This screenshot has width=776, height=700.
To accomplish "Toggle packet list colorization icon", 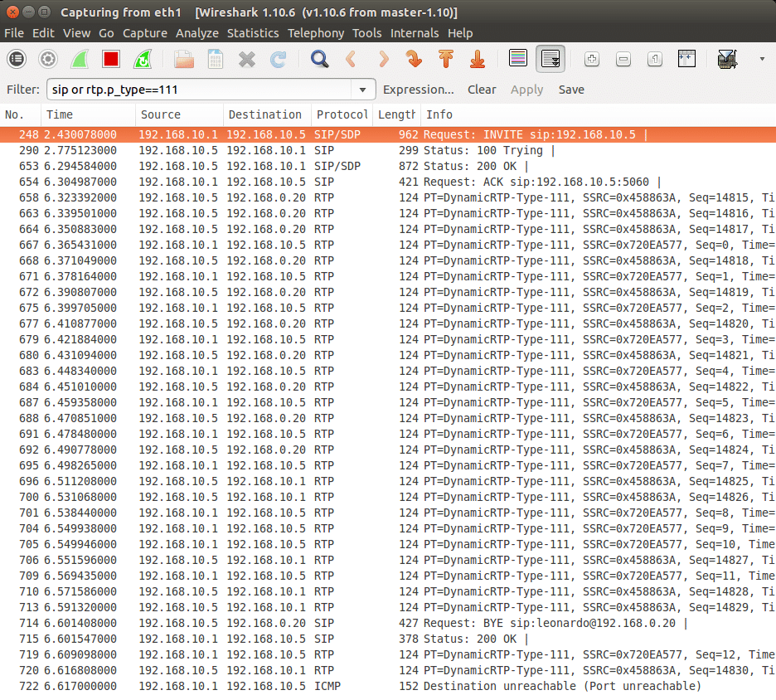I will click(x=517, y=58).
